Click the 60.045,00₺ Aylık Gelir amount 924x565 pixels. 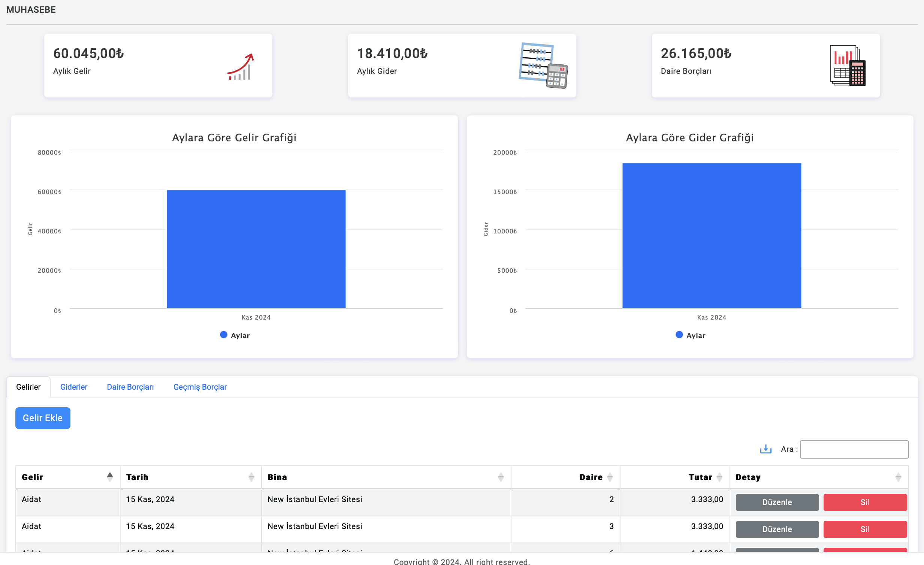pyautogui.click(x=88, y=54)
